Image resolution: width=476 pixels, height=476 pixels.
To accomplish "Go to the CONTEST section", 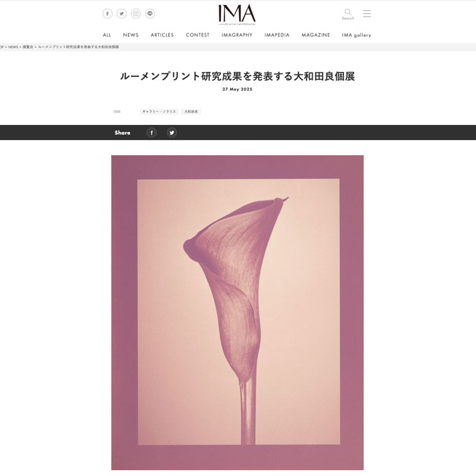I will point(198,35).
